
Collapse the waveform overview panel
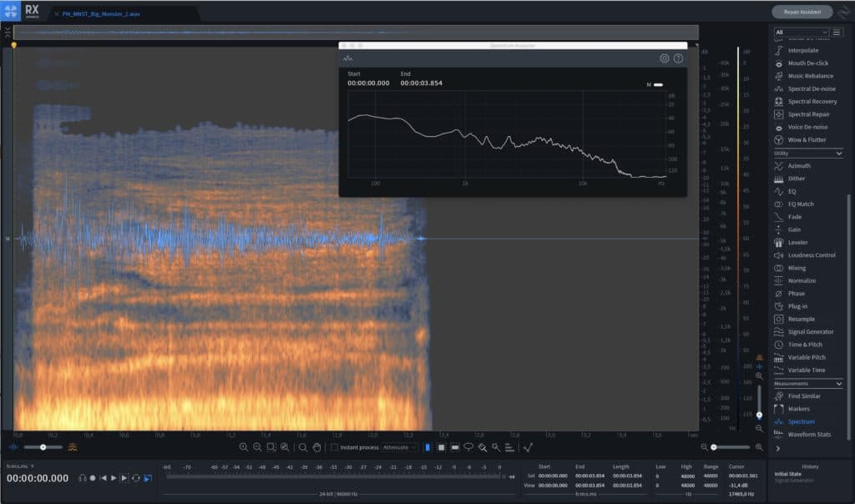coord(7,33)
